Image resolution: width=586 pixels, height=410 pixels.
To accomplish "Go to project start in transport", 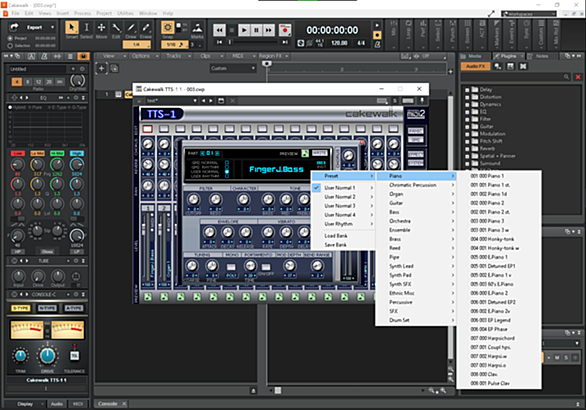I will point(219,42).
